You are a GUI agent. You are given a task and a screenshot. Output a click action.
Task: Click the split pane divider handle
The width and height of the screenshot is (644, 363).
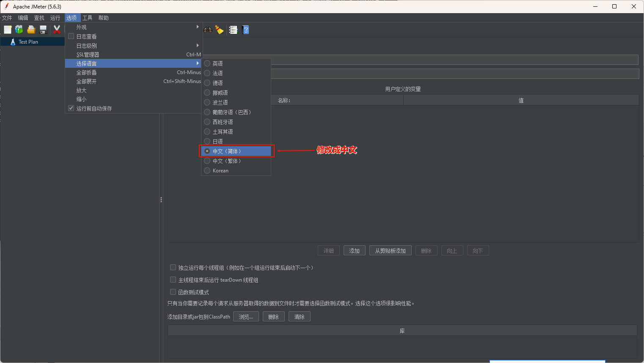click(161, 200)
